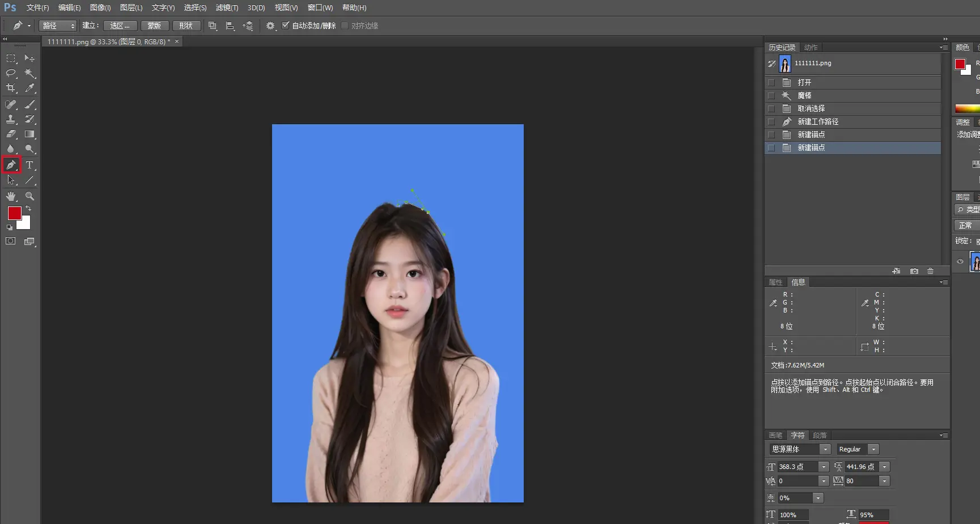Toggle history brush source for 取消选择 state
Viewport: 980px width, 524px height.
pyautogui.click(x=771, y=109)
